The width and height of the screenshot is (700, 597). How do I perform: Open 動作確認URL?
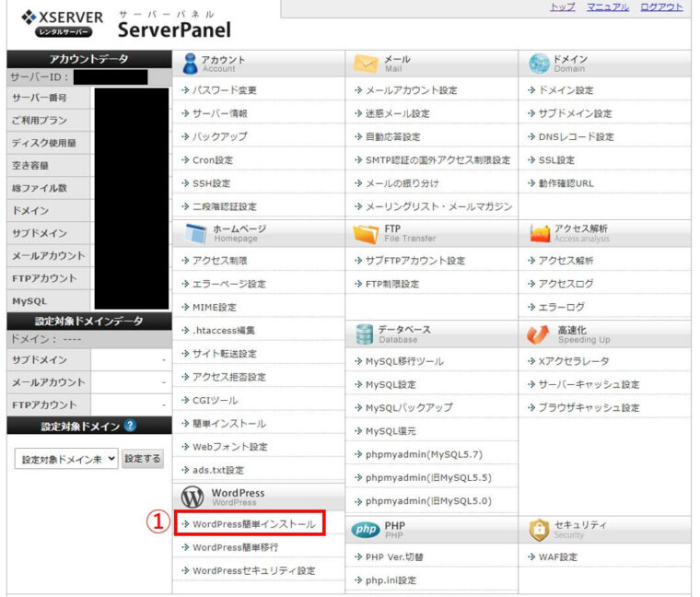point(566,183)
